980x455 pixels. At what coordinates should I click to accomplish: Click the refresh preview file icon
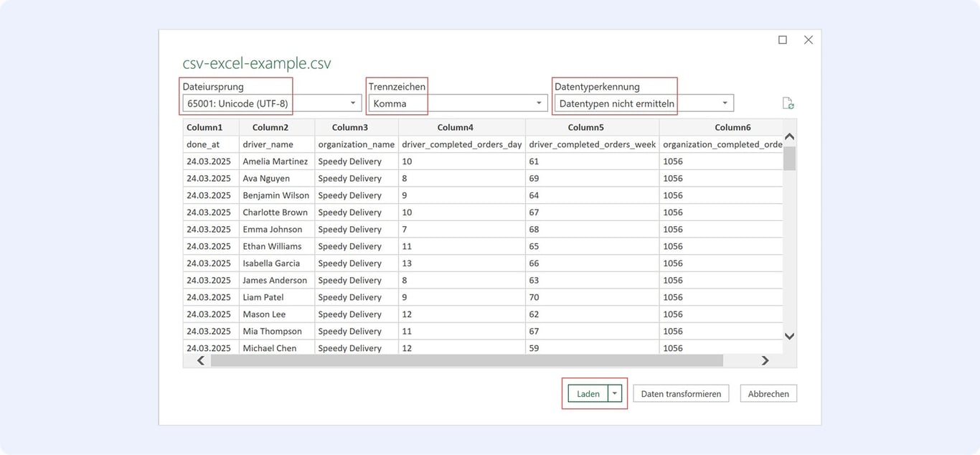[788, 103]
